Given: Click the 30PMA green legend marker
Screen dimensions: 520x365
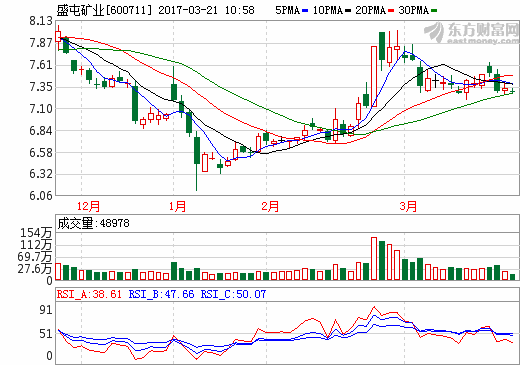Looking at the screenshot, I should click(x=434, y=11).
